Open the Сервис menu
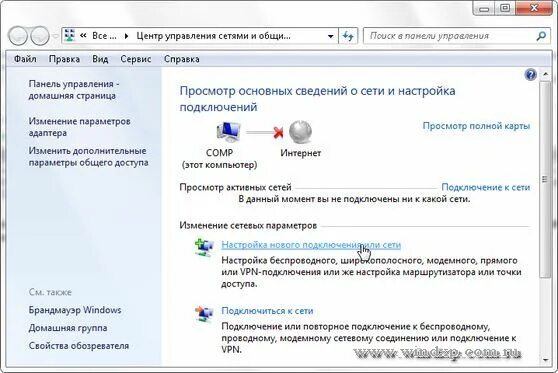558x373 pixels. 136,59
